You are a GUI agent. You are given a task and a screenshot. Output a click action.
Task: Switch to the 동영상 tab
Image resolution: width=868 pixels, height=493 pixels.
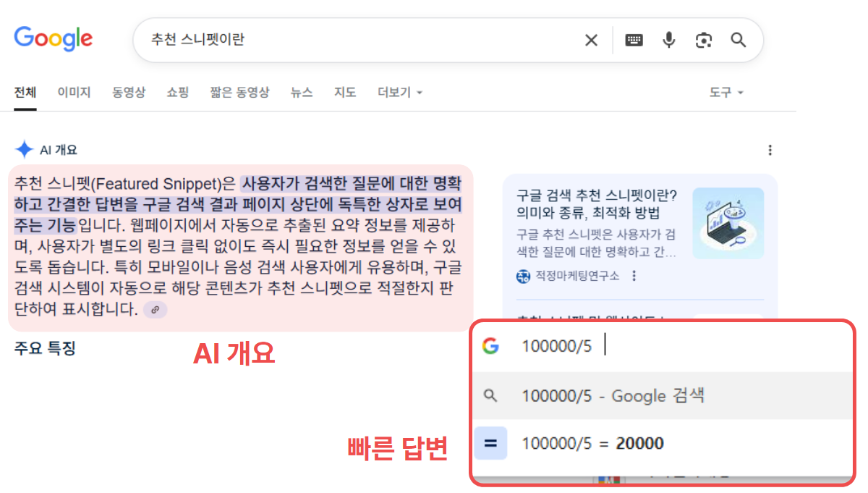click(x=129, y=93)
